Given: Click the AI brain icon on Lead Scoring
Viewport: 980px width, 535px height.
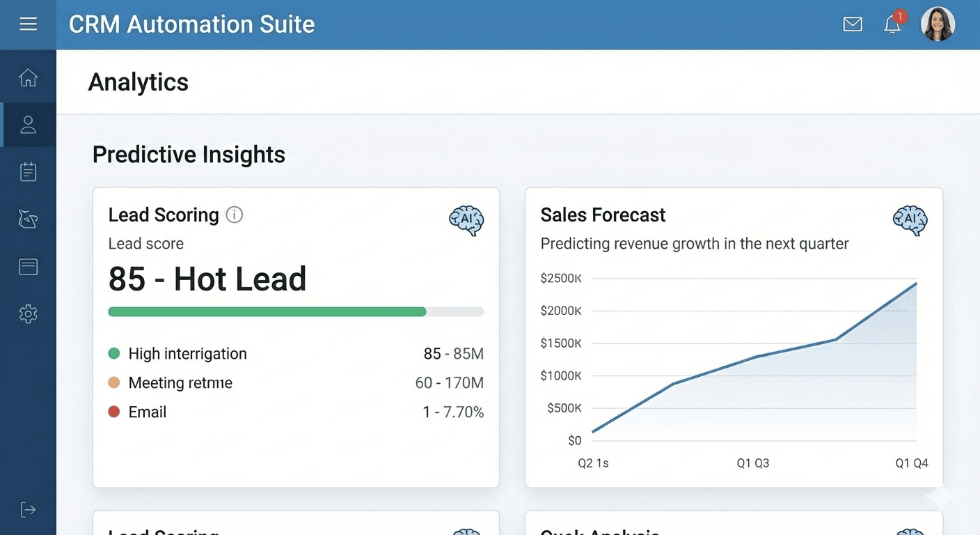Looking at the screenshot, I should pos(466,220).
